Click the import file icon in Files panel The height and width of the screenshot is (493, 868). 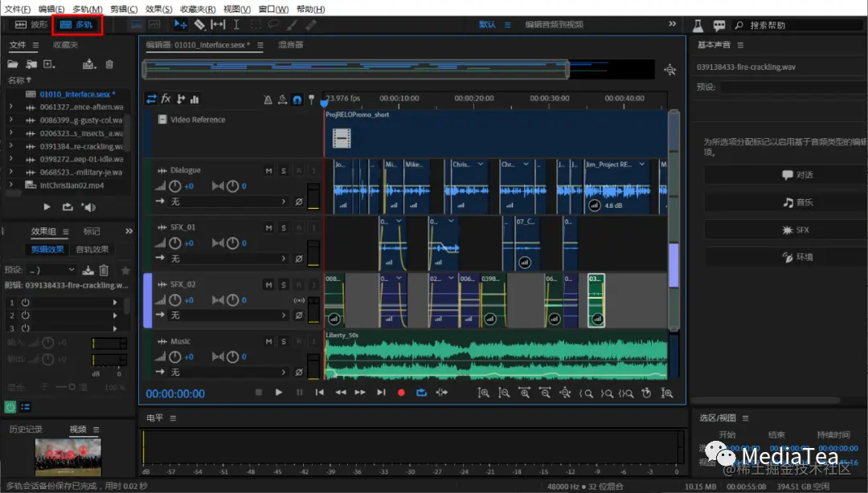pos(31,64)
